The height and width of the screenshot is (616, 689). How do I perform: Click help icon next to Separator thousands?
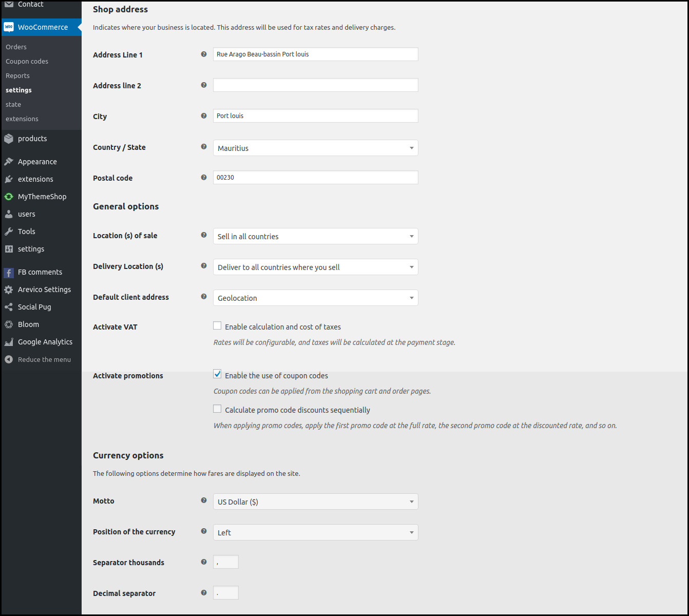tap(204, 562)
